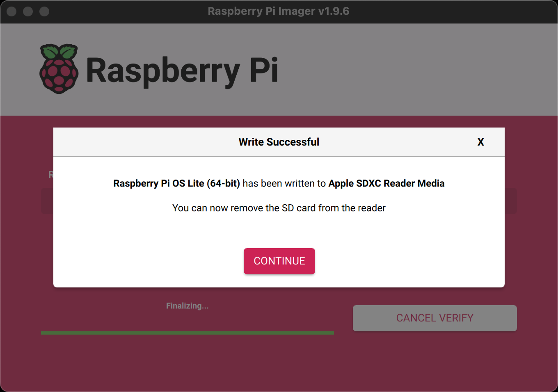
Task: Click the 'has been written to' text
Action: tap(284, 183)
